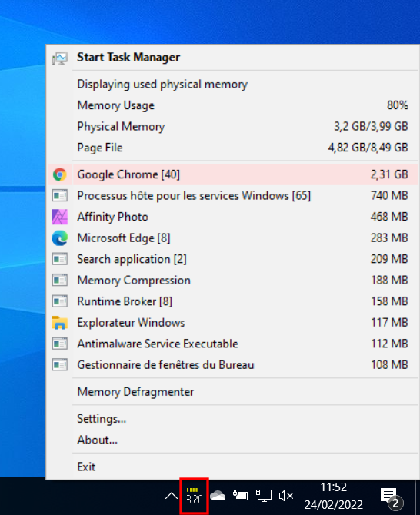
Task: Select Antimalware Service Executable entry
Action: pos(233,344)
